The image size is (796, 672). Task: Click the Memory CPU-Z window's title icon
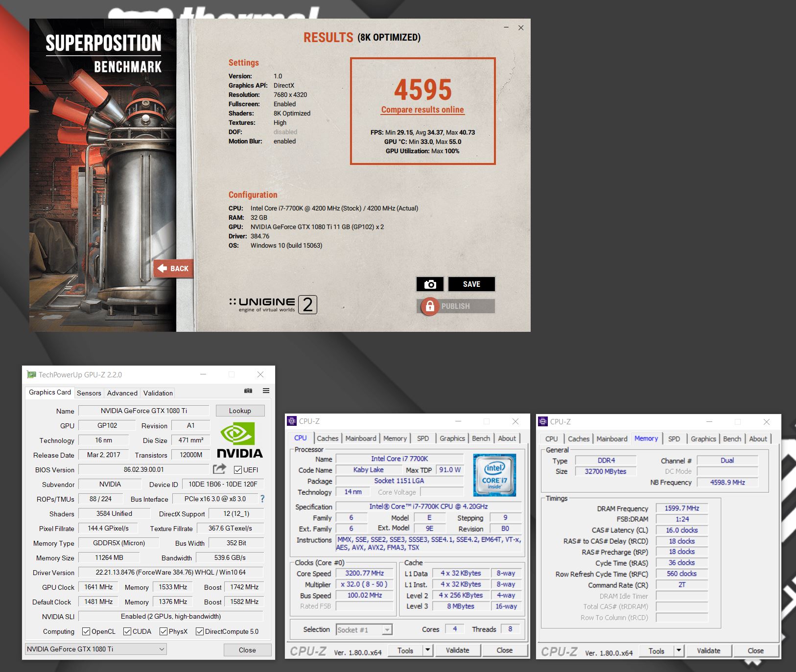click(x=542, y=421)
